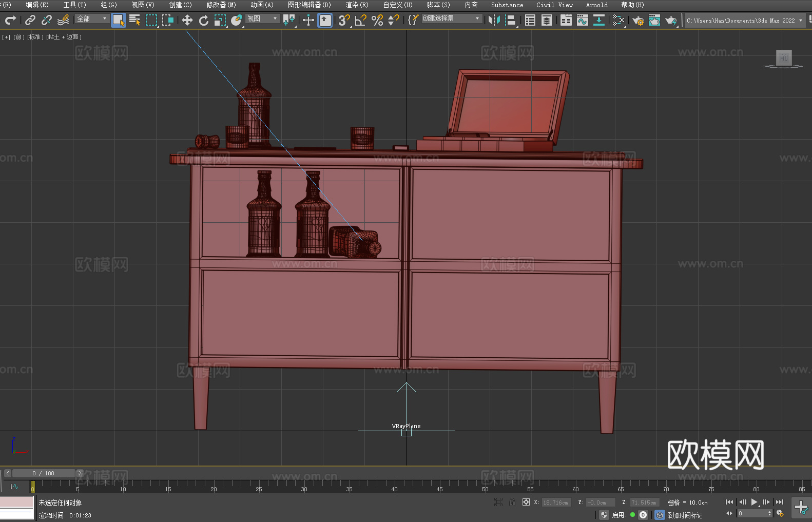Click the X coordinate input field
Image resolution: width=812 pixels, height=522 pixels.
[556, 502]
